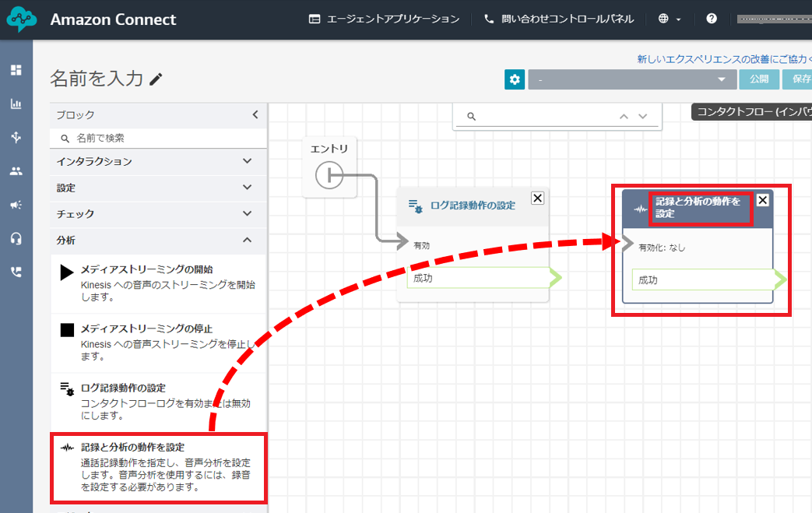
Task: Open the phone channels sidebar icon
Action: [16, 272]
